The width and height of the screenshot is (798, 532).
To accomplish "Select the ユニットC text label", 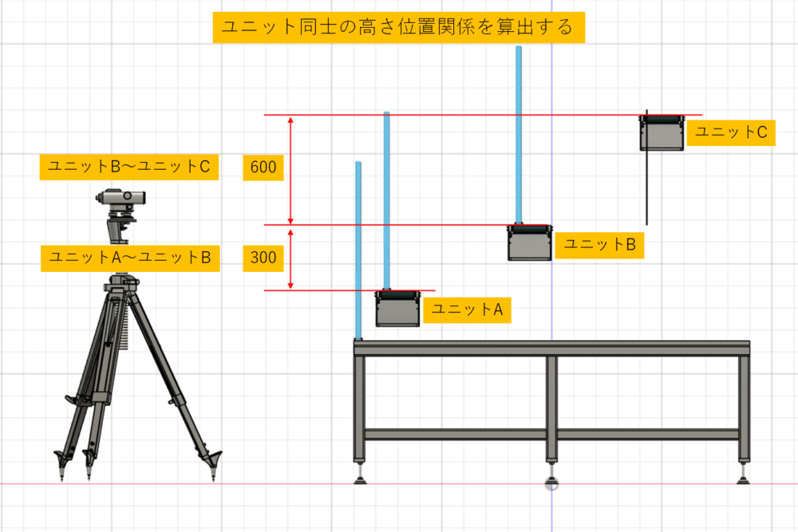I will pos(730,132).
